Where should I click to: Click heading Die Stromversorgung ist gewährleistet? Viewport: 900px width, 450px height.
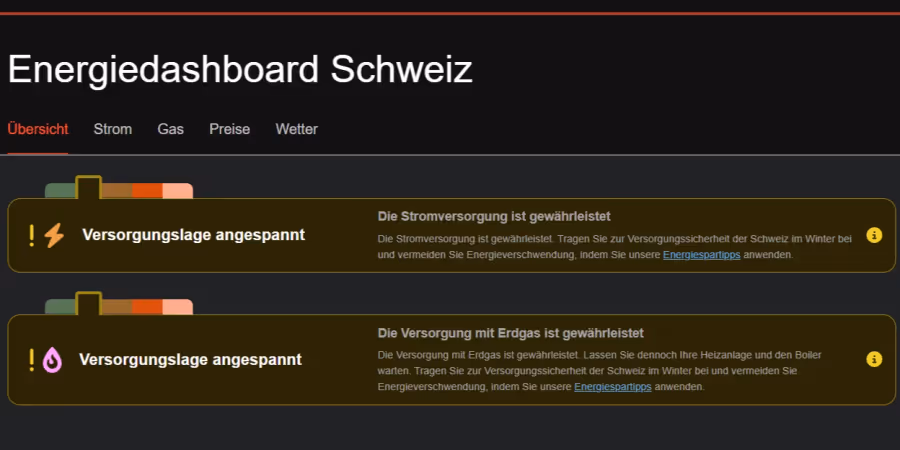(x=494, y=216)
